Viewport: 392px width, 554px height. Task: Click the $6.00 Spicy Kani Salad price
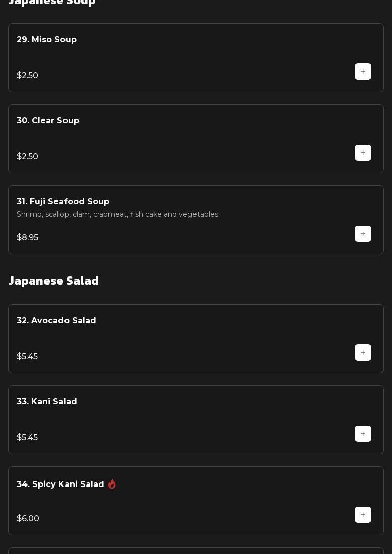[28, 518]
